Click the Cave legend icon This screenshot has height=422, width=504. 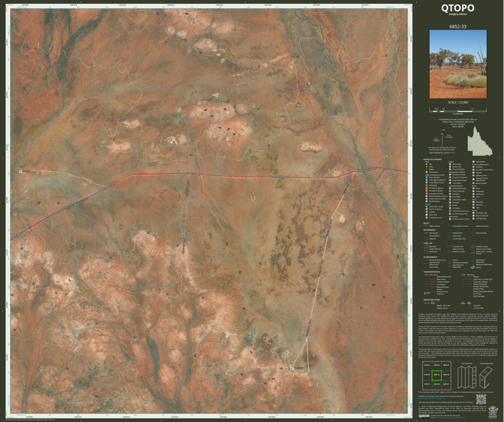473,207
